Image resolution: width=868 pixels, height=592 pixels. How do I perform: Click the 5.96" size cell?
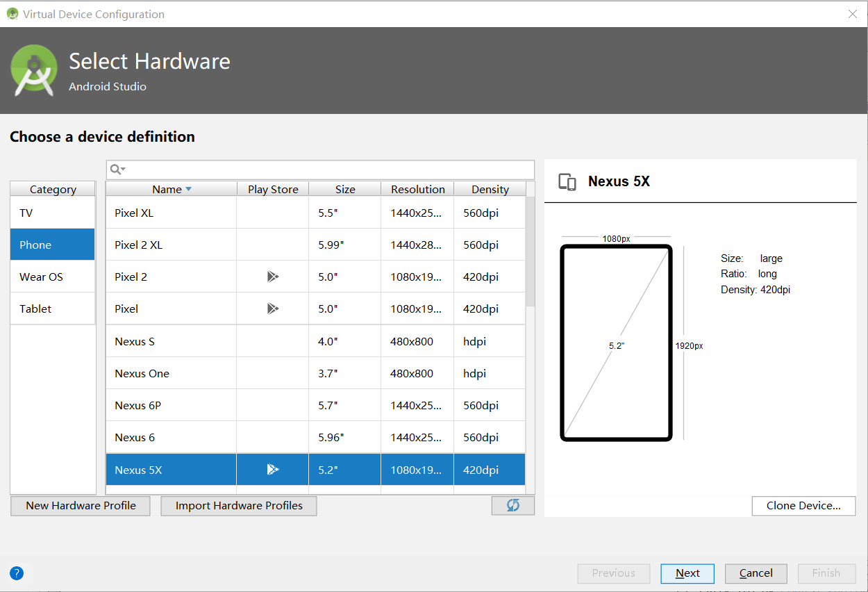pyautogui.click(x=345, y=437)
